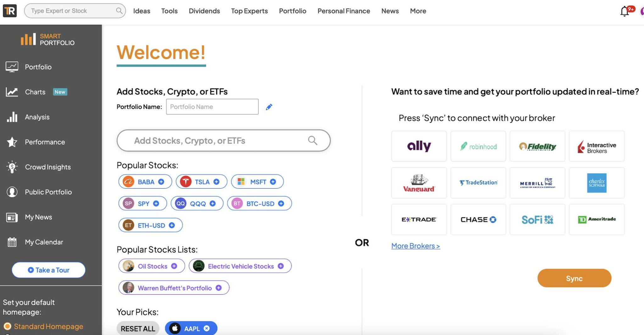Expand the Tools menu in navigation bar
Screen dimensions: 644x335
pos(169,11)
